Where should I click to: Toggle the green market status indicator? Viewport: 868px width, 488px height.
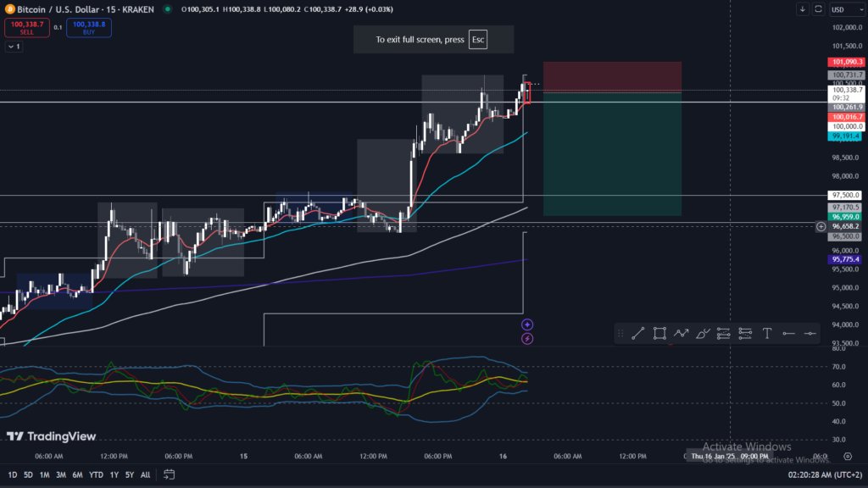pos(167,9)
